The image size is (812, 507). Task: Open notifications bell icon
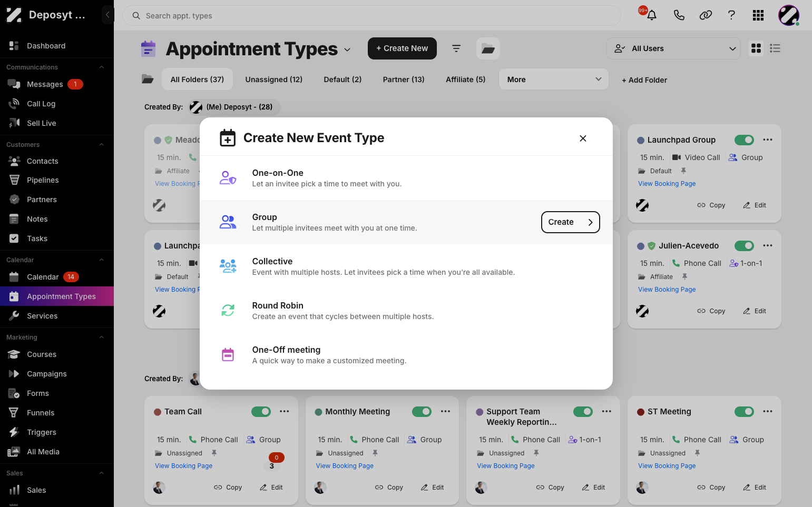652,15
